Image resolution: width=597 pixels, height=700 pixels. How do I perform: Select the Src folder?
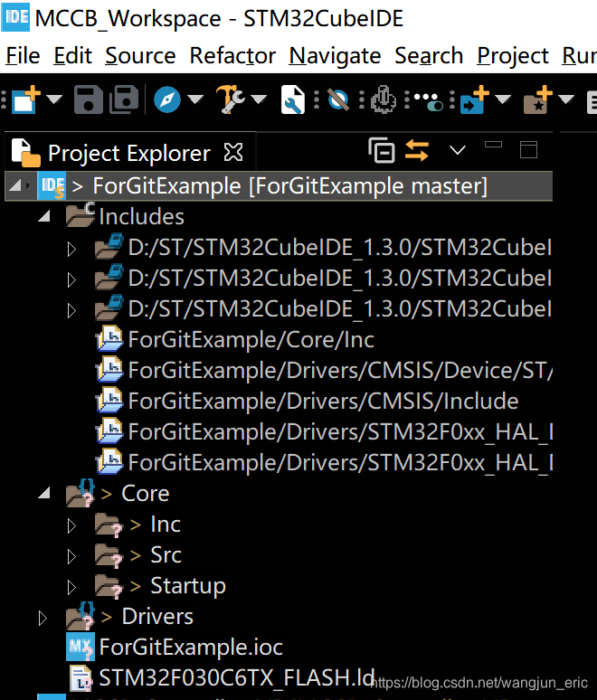click(x=166, y=555)
